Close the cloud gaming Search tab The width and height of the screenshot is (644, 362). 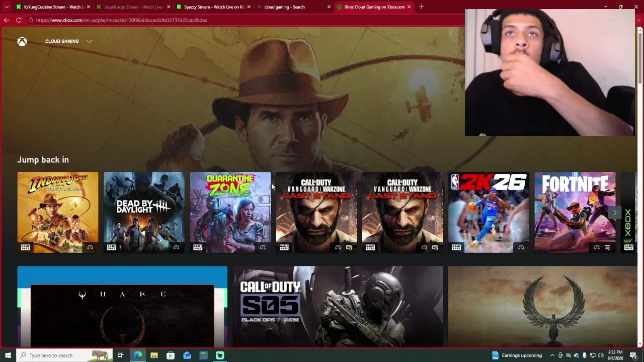coord(329,7)
